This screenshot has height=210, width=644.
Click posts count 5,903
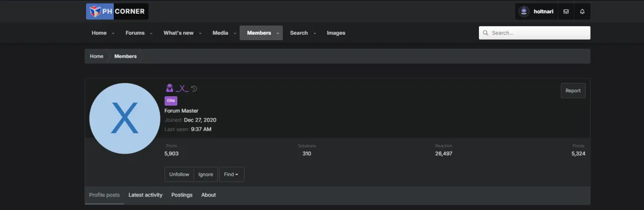coord(172,154)
